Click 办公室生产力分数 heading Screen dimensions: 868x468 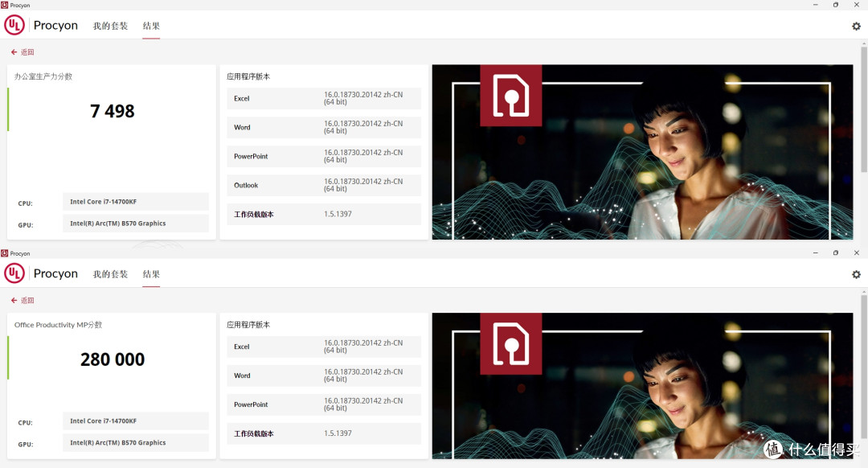[43, 76]
